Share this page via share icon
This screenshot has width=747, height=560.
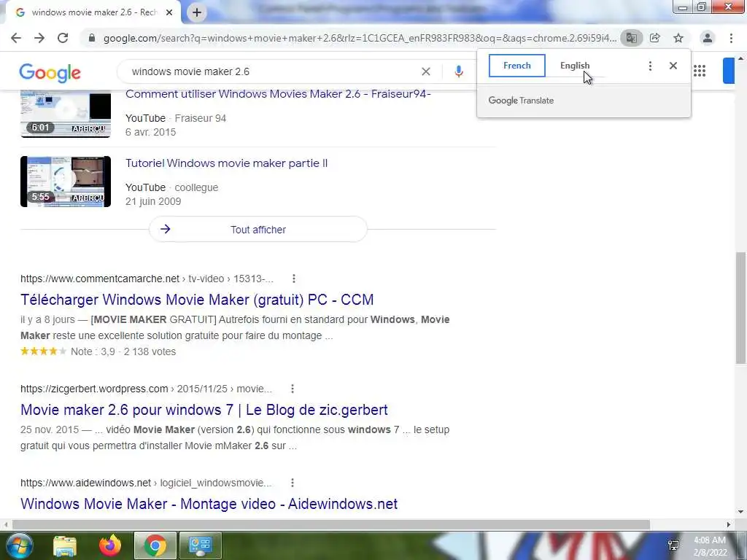(655, 38)
